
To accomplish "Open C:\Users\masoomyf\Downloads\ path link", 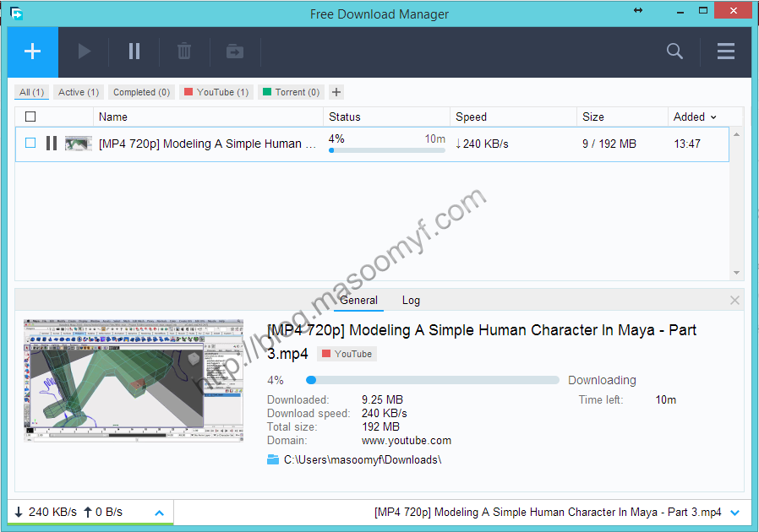I will coord(363,459).
